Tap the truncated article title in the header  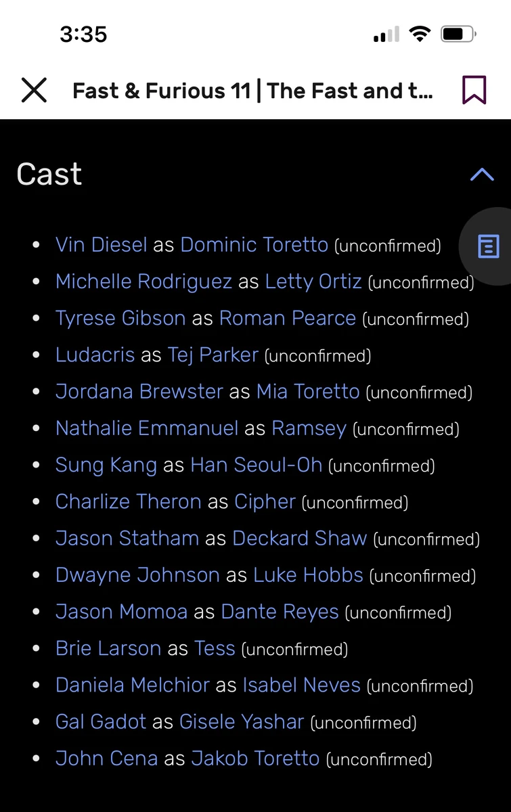click(x=252, y=90)
